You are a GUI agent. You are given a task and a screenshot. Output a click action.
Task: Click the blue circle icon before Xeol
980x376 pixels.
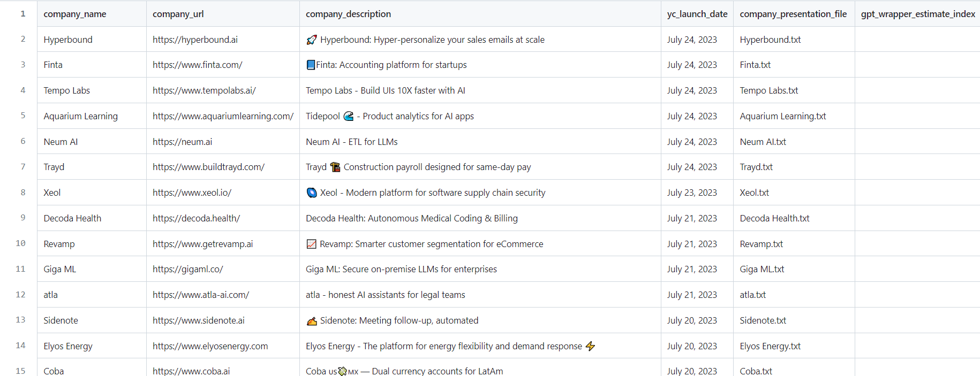click(x=311, y=193)
